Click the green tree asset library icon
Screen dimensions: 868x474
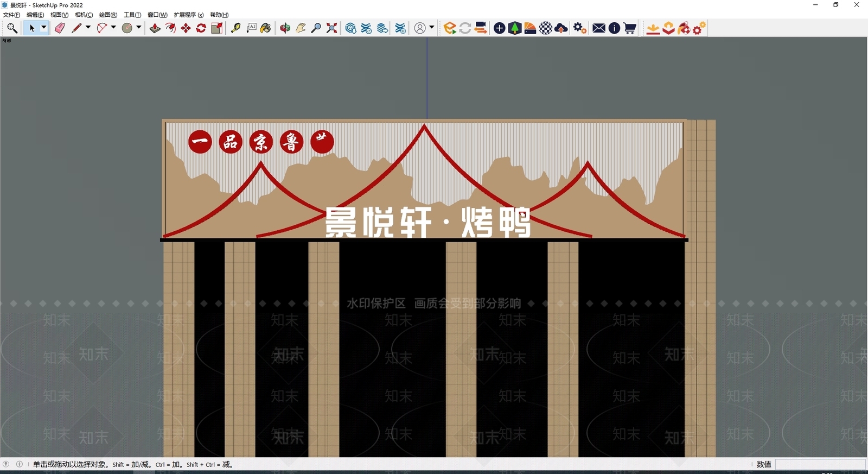(x=515, y=28)
